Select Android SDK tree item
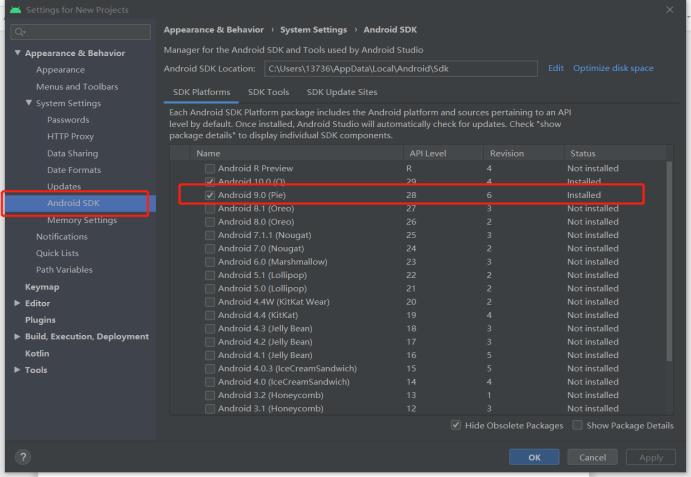 click(x=74, y=203)
